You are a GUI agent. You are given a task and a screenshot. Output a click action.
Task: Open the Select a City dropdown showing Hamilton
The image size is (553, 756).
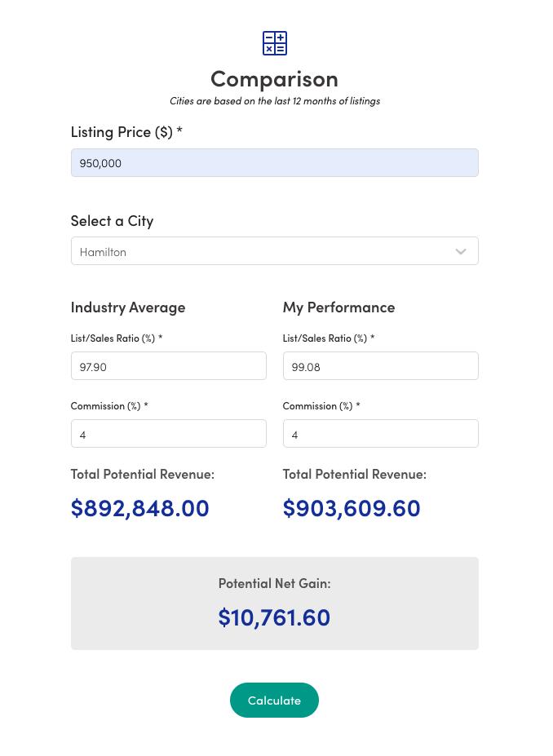[x=261, y=251]
